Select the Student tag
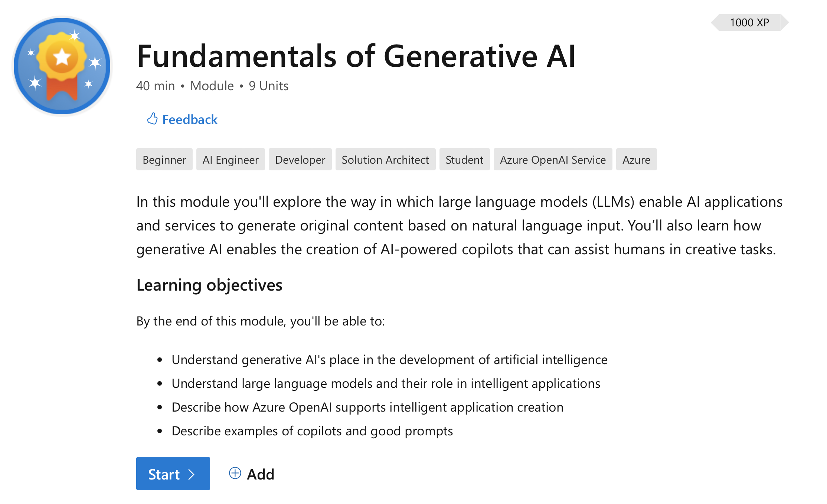The width and height of the screenshot is (827, 504). [x=464, y=160]
